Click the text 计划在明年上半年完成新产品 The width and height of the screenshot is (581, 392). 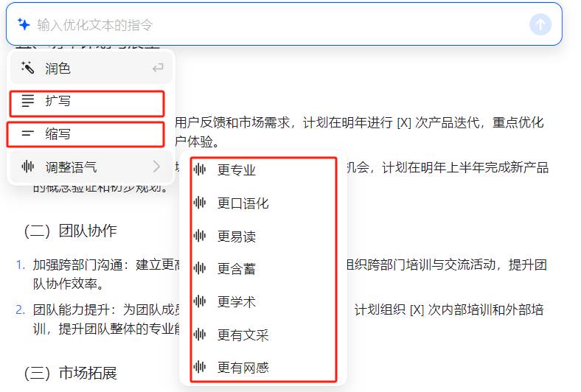[465, 167]
